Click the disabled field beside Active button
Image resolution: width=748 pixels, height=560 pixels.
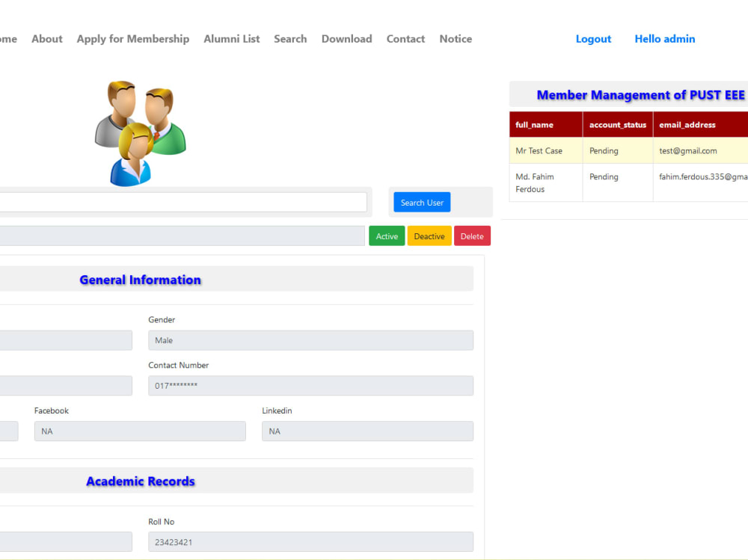click(183, 236)
